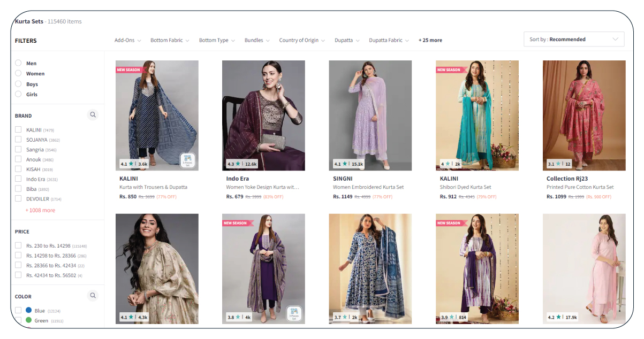Viewport: 644px width, 339px height.
Task: Tick the Sangria brand checkbox
Action: point(18,149)
